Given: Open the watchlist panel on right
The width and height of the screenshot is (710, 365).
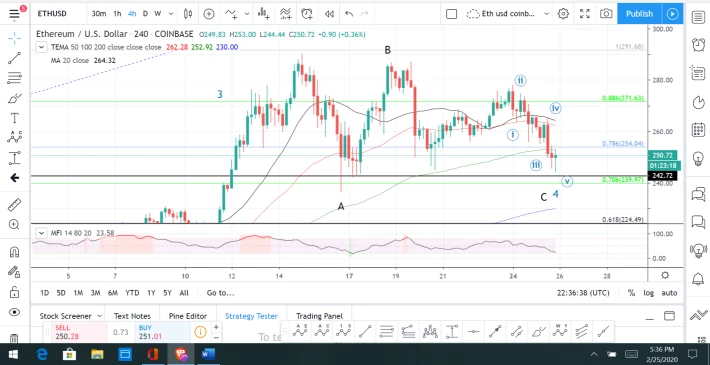Looking at the screenshot, I should 698,18.
